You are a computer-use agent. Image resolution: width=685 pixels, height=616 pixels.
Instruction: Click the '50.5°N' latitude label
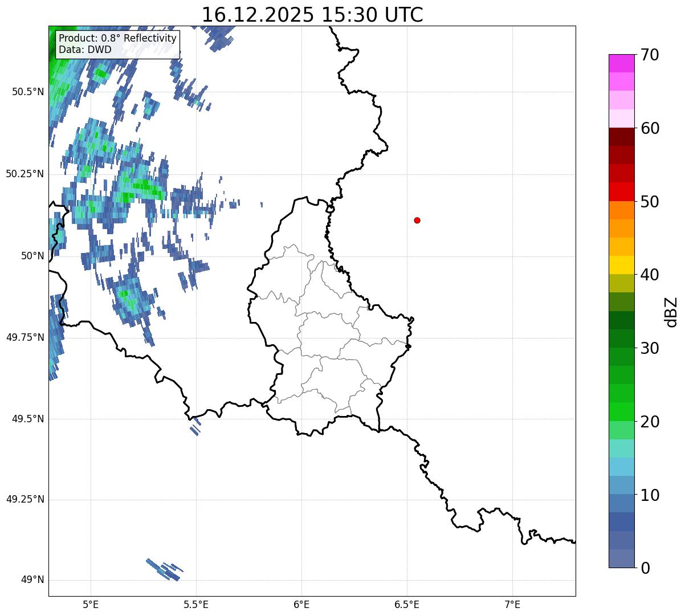pyautogui.click(x=28, y=92)
